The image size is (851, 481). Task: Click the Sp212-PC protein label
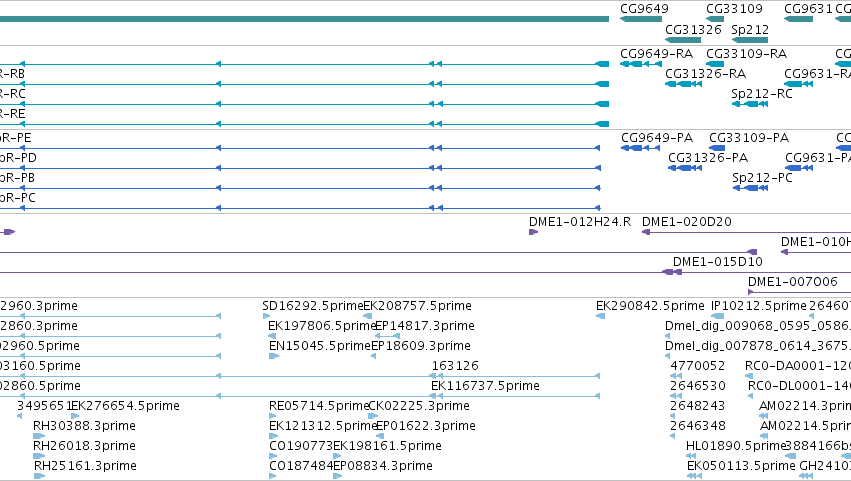point(762,178)
